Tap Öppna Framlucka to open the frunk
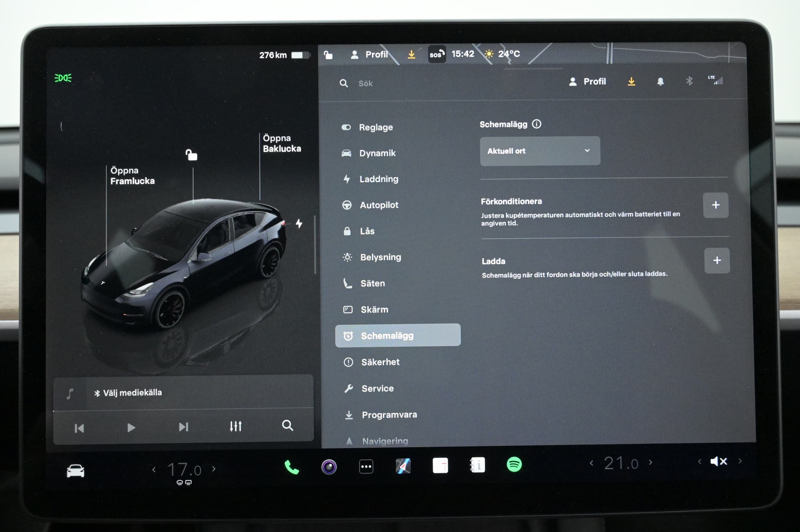Viewport: 800px width, 532px height. pos(132,176)
